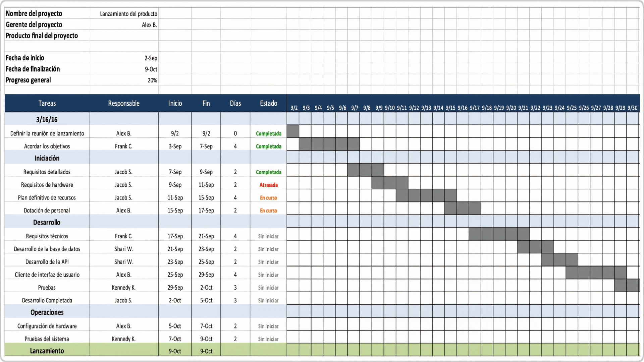Select the 'Progreso general' label cell
The image size is (644, 362).
point(47,80)
